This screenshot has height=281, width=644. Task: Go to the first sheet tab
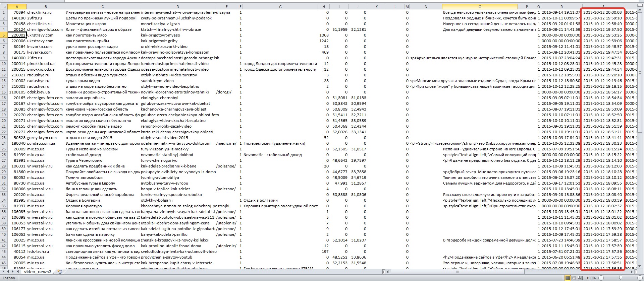[3, 272]
